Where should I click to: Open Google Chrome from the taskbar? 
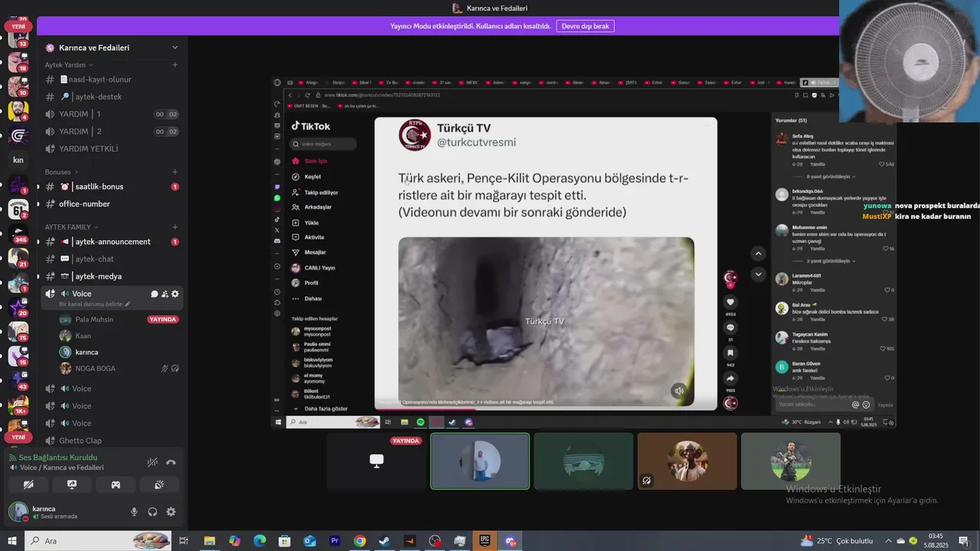[360, 541]
